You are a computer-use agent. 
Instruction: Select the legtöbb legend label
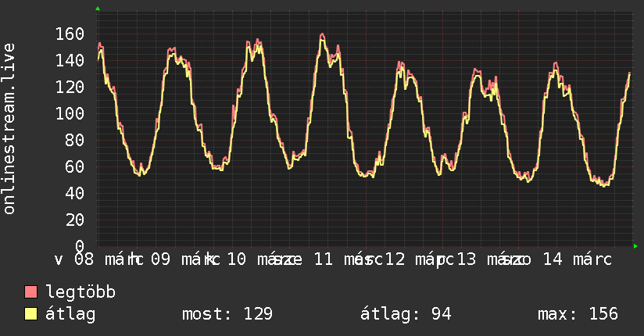(x=81, y=292)
